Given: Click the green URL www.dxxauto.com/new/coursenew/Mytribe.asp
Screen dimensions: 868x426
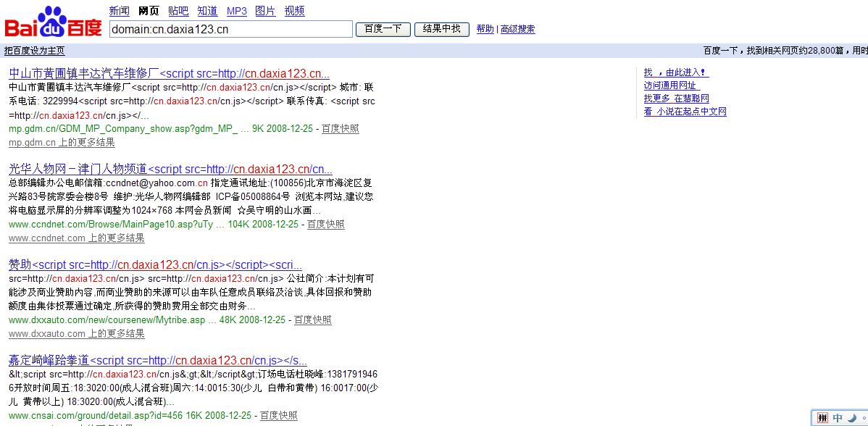Looking at the screenshot, I should tap(107, 320).
